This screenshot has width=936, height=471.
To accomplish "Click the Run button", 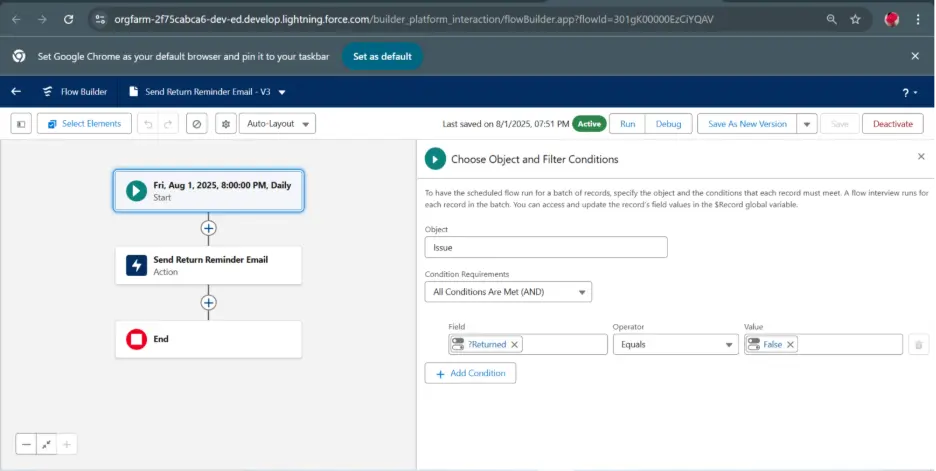I will coord(627,124).
